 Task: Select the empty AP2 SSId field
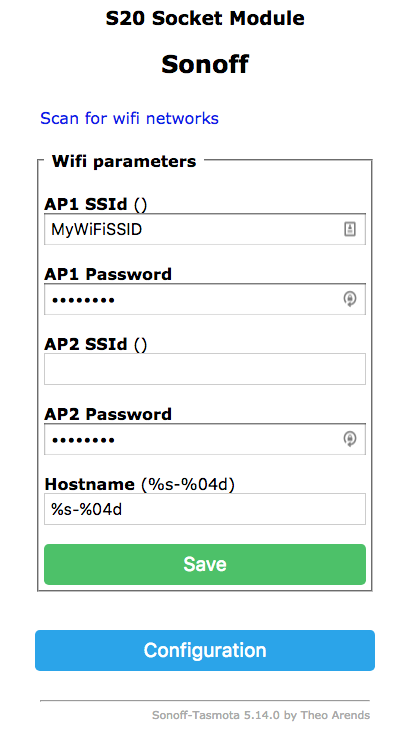[x=205, y=369]
